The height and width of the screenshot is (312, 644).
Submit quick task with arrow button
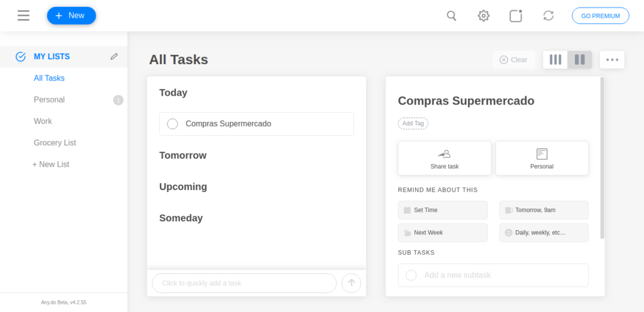[x=351, y=283]
